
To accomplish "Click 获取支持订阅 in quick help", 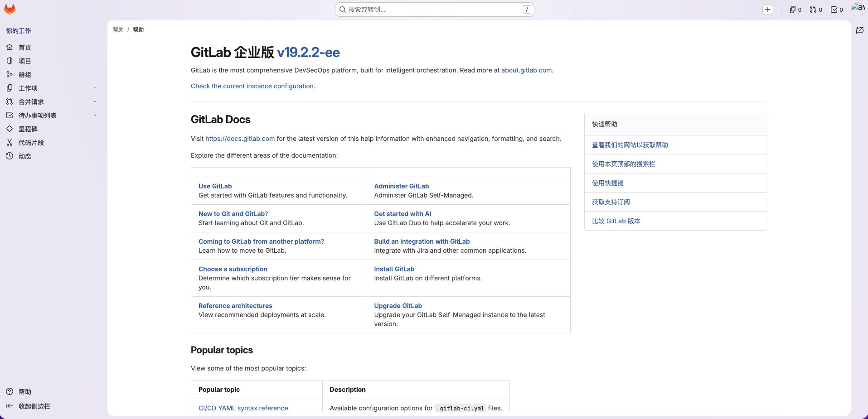I will [611, 202].
